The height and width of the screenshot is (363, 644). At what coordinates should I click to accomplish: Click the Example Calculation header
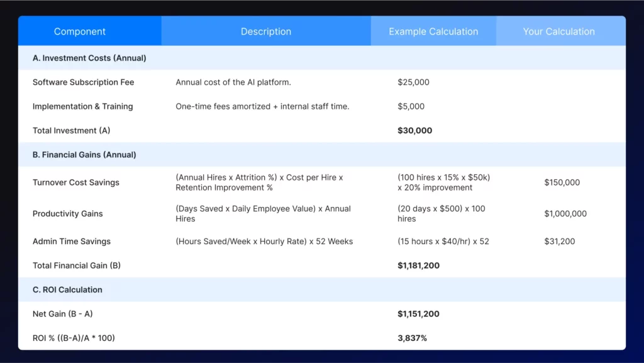tap(433, 31)
